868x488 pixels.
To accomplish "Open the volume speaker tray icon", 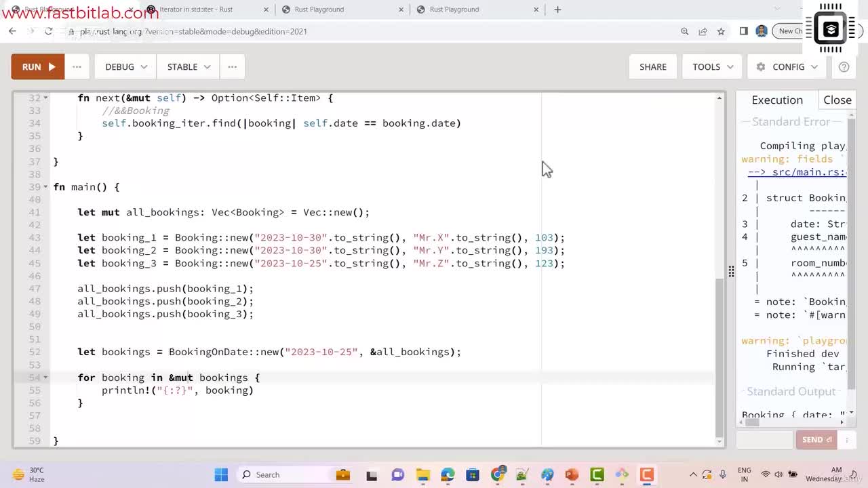I will (778, 474).
